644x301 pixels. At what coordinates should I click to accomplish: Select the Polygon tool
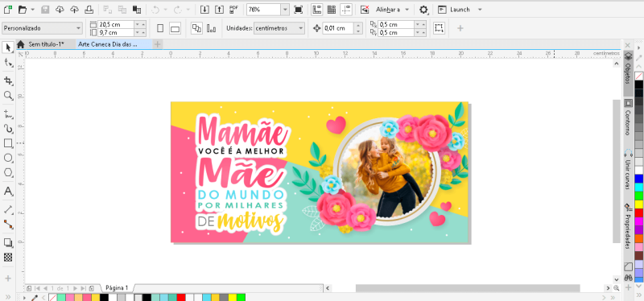click(x=8, y=172)
